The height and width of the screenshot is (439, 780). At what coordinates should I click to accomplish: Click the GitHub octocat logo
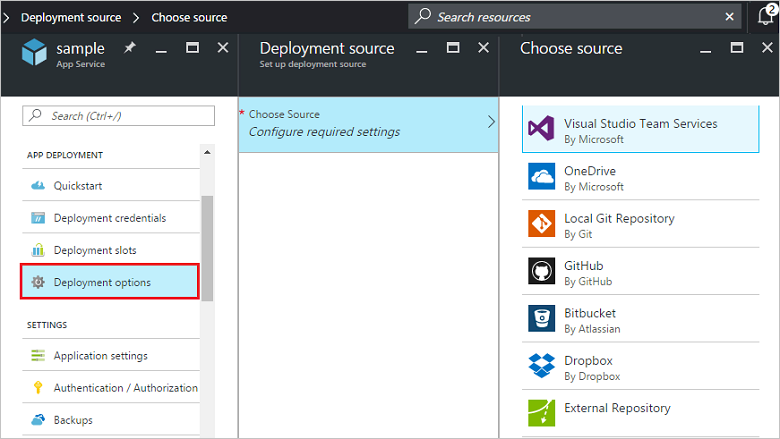[x=541, y=271]
